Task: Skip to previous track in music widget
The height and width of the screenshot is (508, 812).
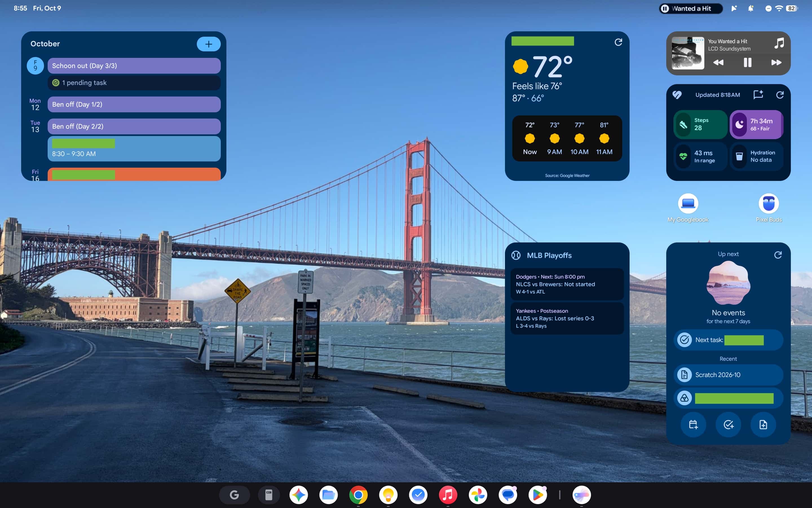Action: pos(718,62)
